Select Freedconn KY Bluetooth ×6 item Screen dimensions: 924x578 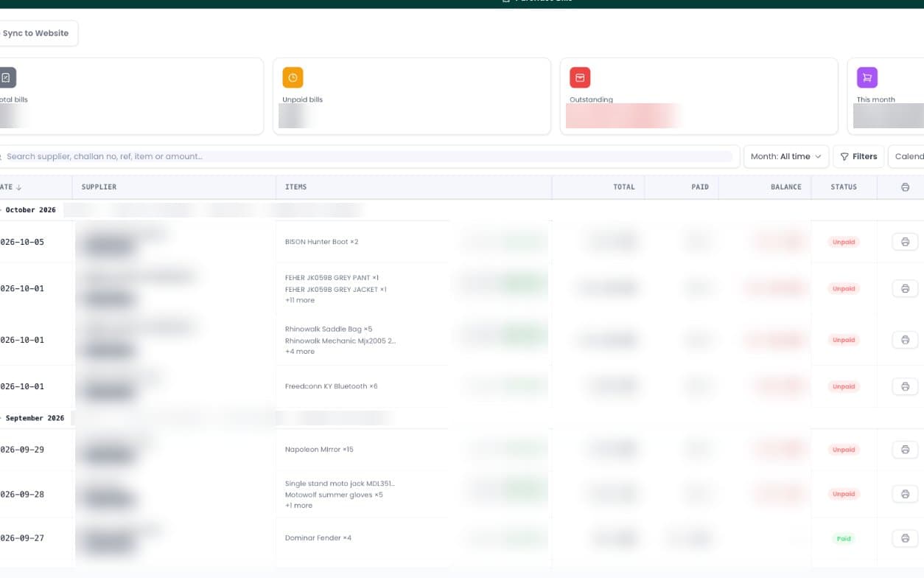click(x=331, y=386)
